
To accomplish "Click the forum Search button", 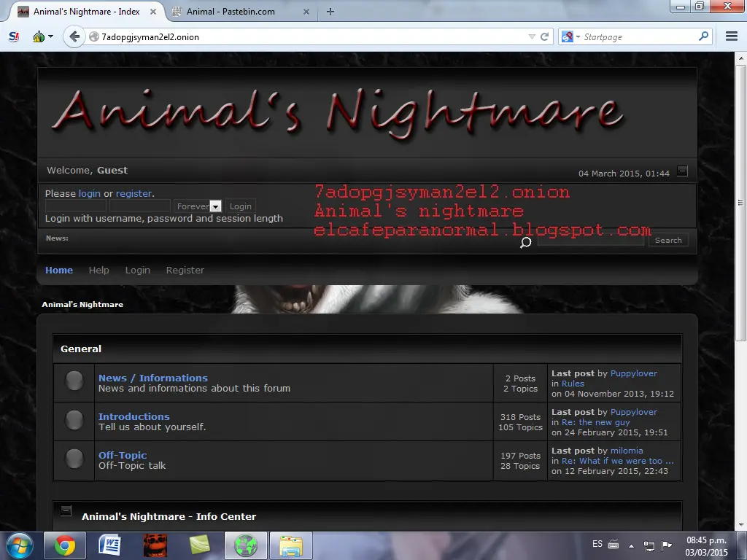I will click(x=668, y=240).
